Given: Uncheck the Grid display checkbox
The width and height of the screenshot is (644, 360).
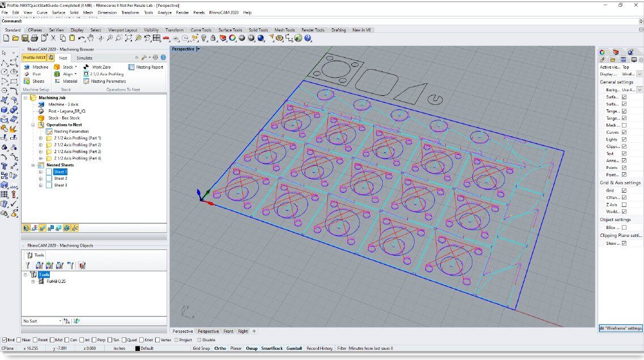Looking at the screenshot, I should (624, 190).
